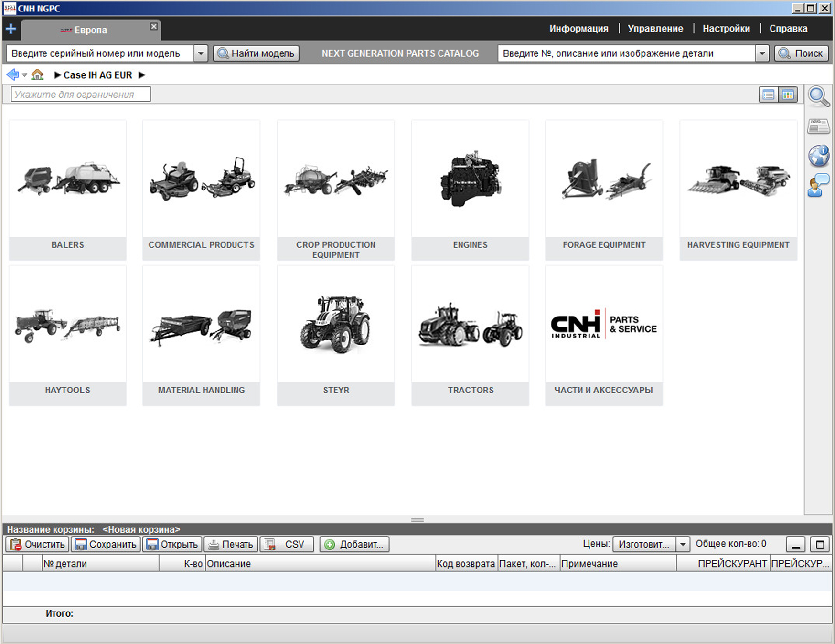Open the globe info icon in sidebar
Image resolution: width=835 pixels, height=644 pixels.
(818, 156)
